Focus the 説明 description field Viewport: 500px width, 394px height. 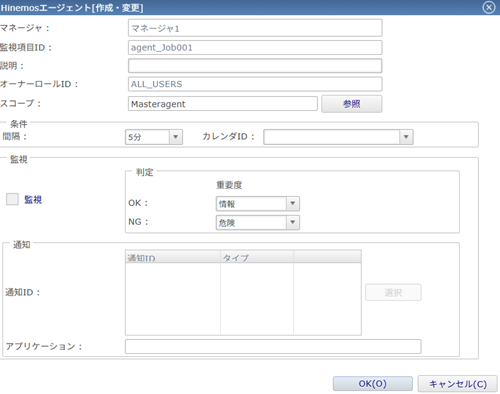pos(255,66)
